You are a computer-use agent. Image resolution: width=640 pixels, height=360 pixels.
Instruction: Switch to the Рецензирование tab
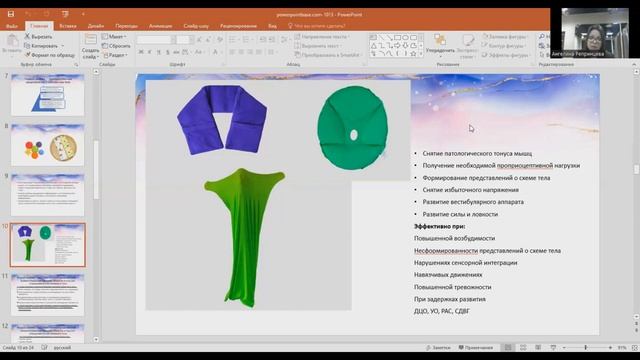click(x=238, y=26)
